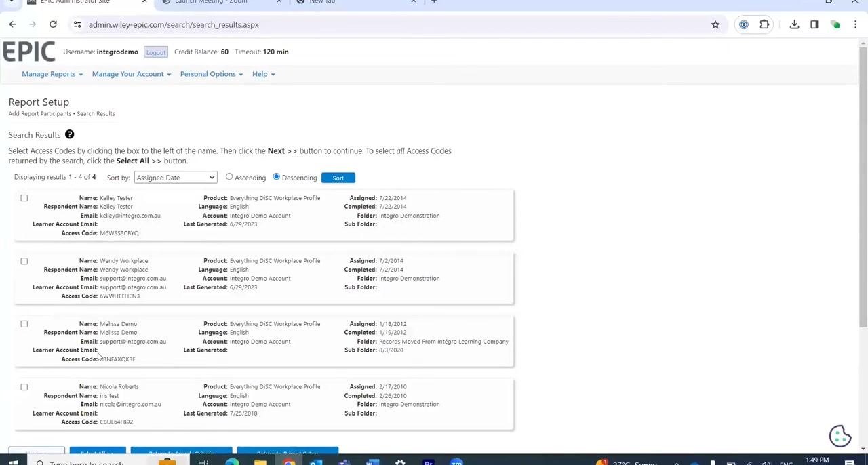Viewport: 868px width, 465px height.
Task: Select checkbox for Melissa Demo record
Action: pyautogui.click(x=24, y=324)
